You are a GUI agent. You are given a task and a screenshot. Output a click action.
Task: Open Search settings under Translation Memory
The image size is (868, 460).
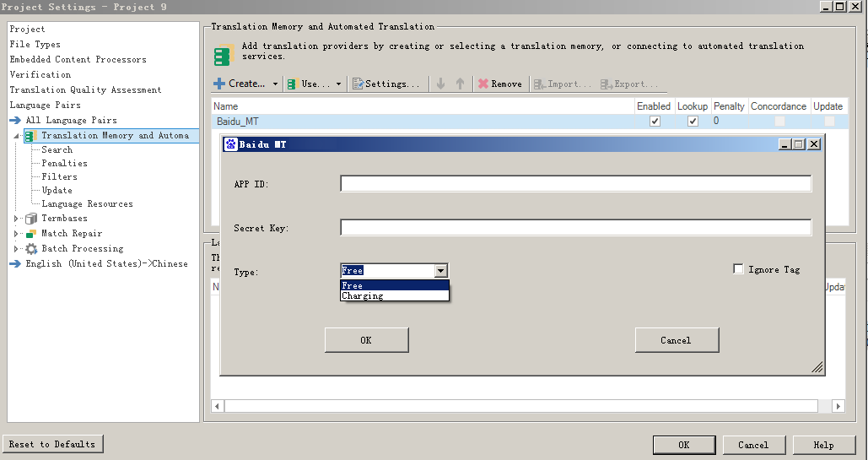[57, 149]
